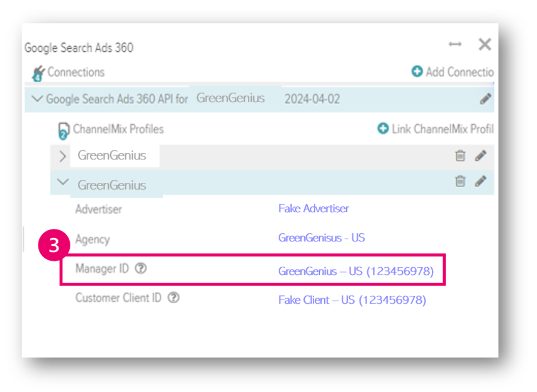This screenshot has height=392, width=537.
Task: Edit the expanded GreenGenius profile
Action: 480,181
